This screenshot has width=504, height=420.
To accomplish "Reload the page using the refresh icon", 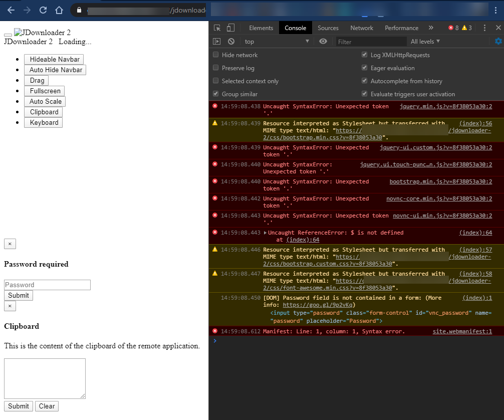I will click(x=42, y=10).
